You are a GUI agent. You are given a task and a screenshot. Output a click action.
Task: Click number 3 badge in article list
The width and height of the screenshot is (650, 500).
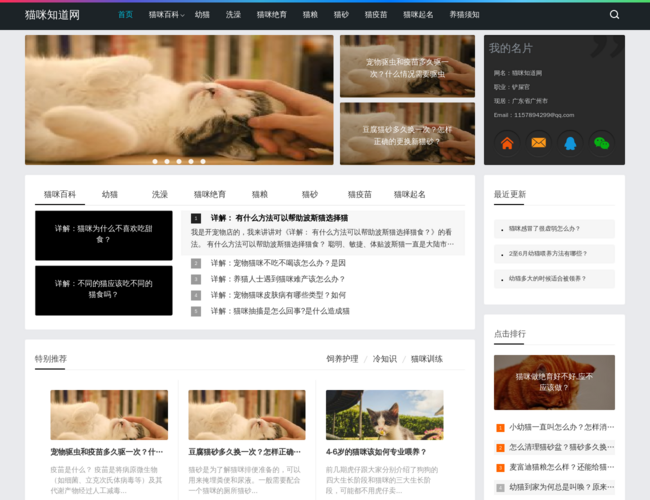point(196,279)
